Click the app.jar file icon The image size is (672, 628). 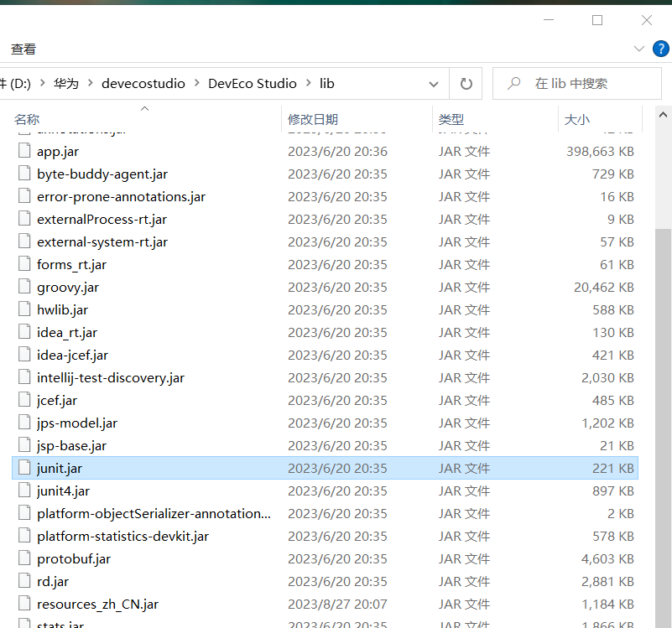pyautogui.click(x=24, y=151)
